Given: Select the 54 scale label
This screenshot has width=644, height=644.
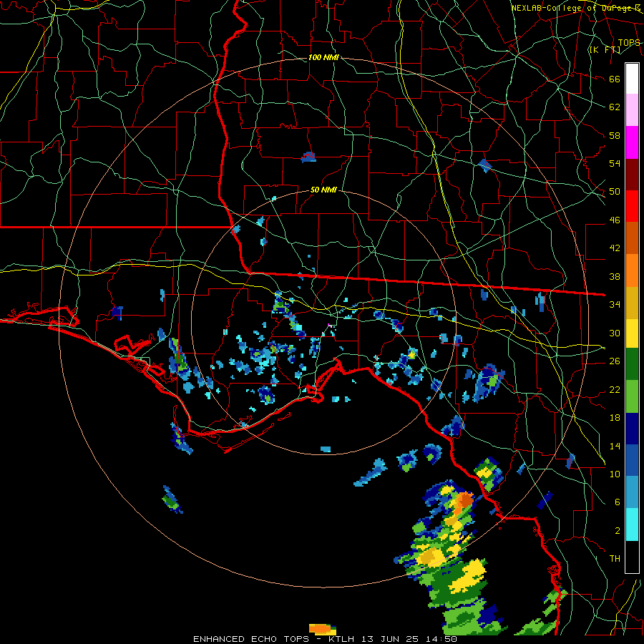Looking at the screenshot, I should click(x=615, y=163).
